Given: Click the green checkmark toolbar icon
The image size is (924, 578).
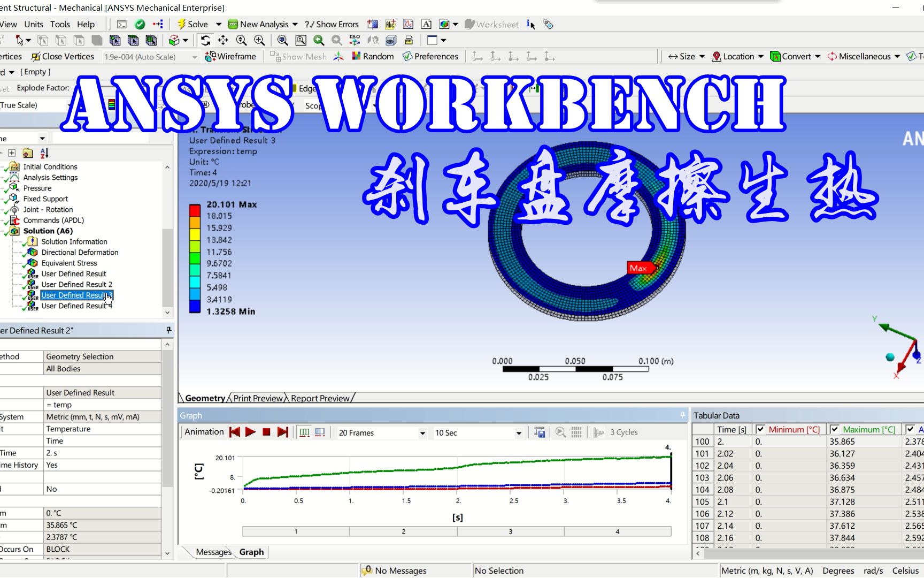Looking at the screenshot, I should click(x=140, y=24).
